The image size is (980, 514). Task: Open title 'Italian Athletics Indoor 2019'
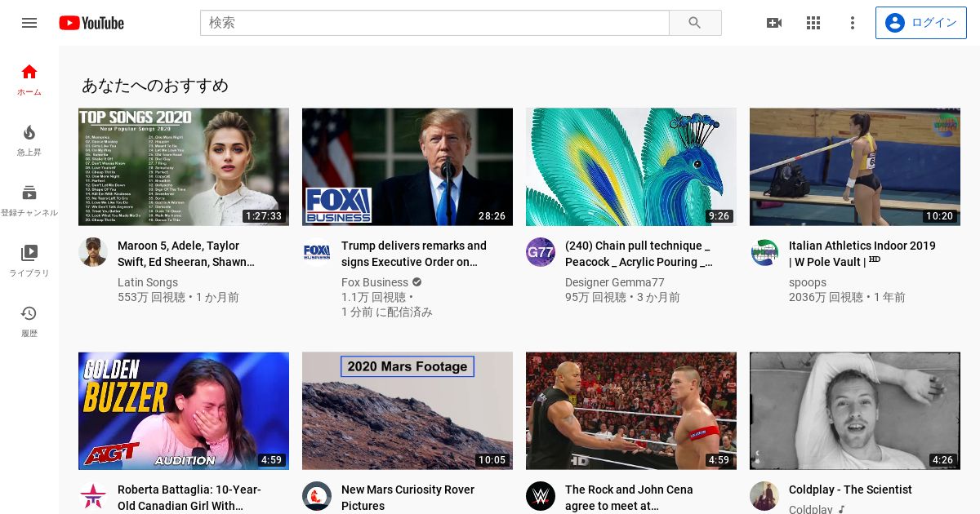click(862, 254)
